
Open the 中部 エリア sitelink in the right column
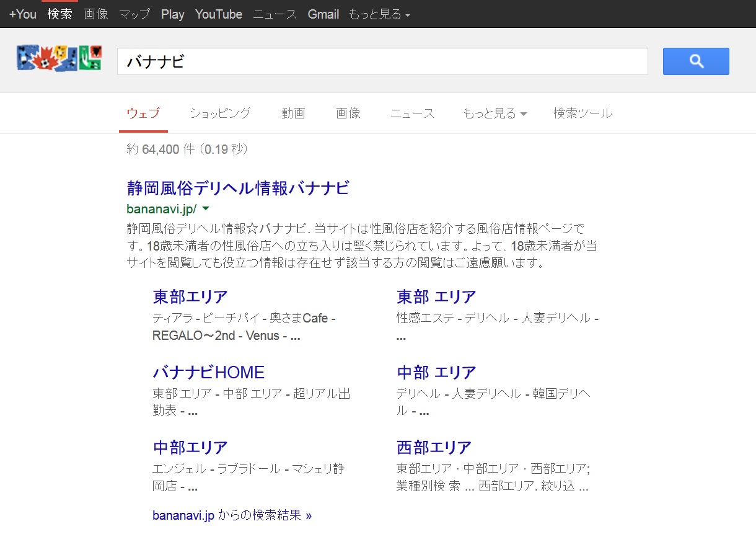point(436,372)
